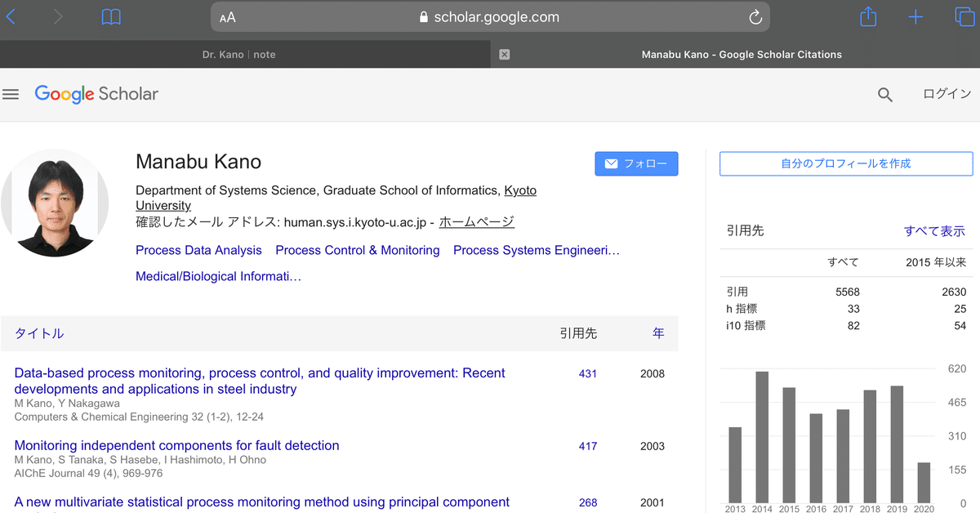Tap the aA reader text-size control
980x513 pixels.
click(228, 17)
